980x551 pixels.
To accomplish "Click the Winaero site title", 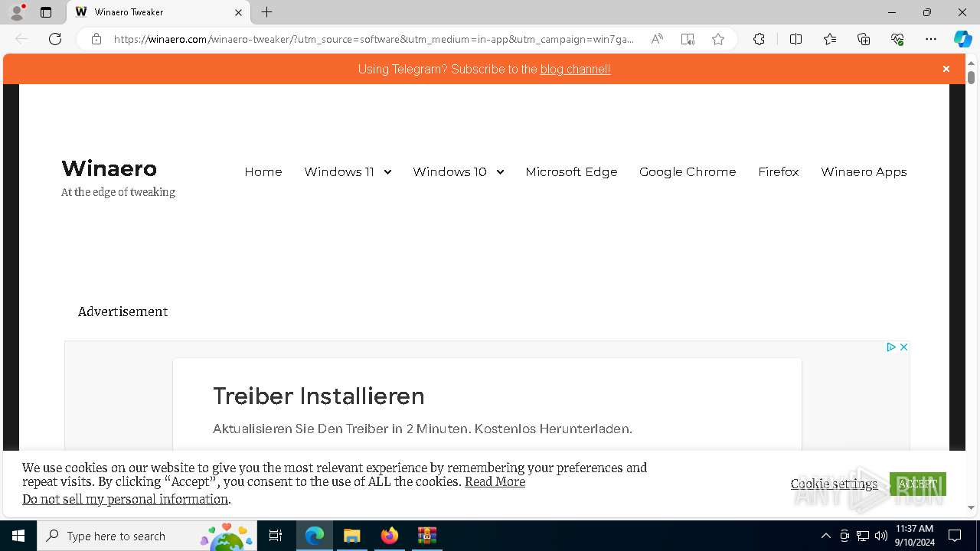I will pyautogui.click(x=109, y=168).
